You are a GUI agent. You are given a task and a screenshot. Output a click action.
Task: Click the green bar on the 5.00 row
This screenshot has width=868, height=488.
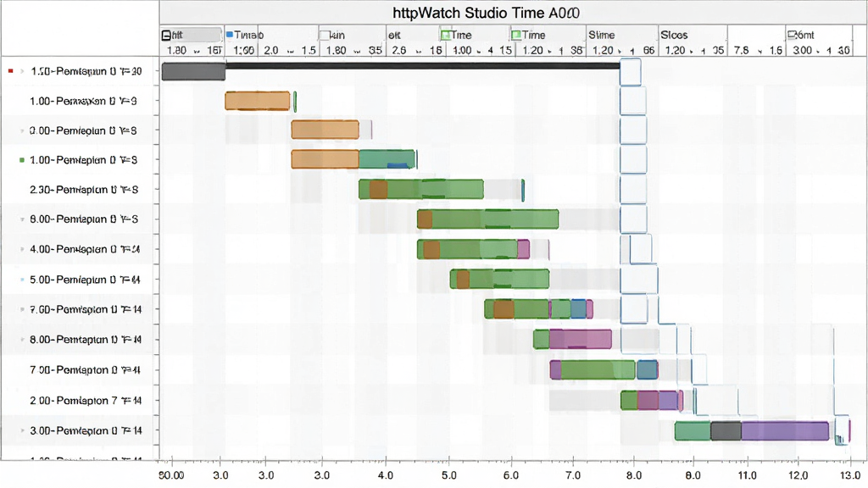(499, 279)
